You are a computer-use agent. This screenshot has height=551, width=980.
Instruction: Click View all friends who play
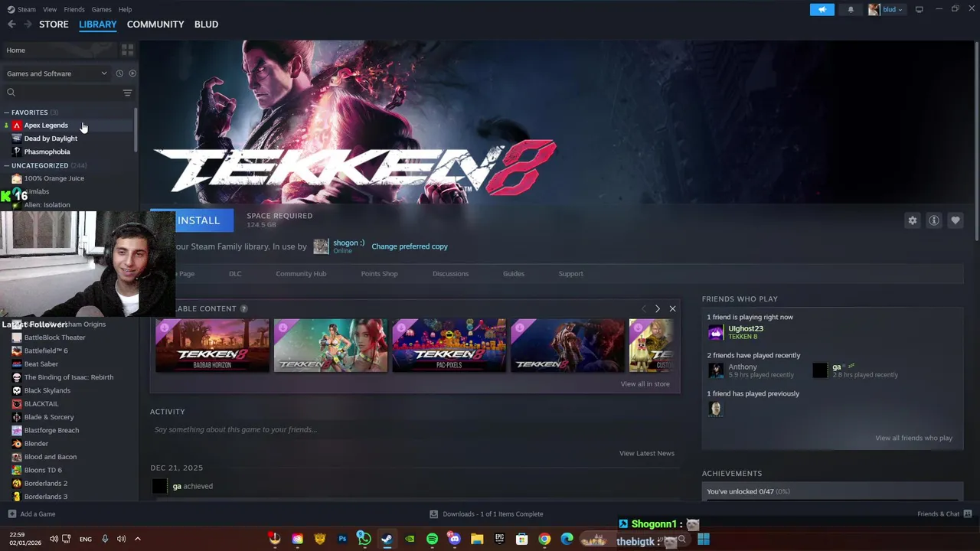913,438
